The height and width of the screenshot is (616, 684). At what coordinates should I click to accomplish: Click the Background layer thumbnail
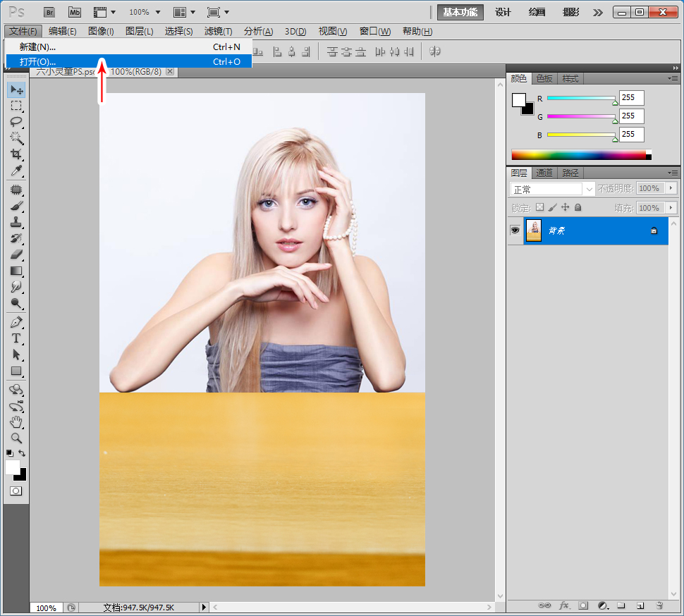[x=534, y=230]
